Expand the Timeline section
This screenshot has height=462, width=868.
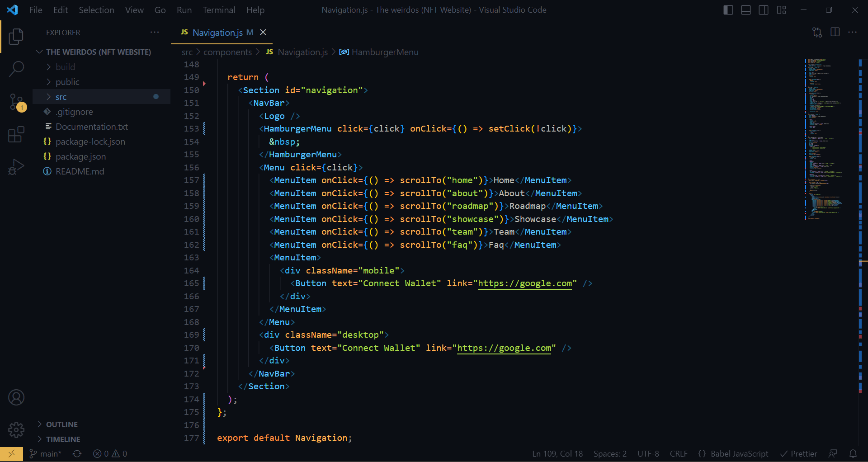pos(63,439)
